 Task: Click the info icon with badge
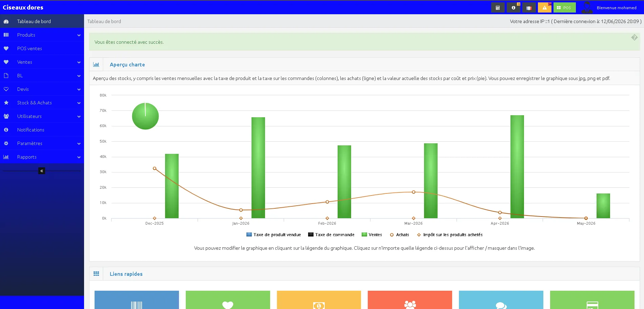[513, 7]
